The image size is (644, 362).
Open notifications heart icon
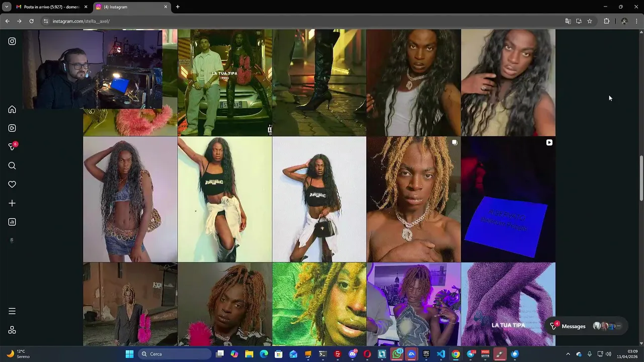pos(12,185)
